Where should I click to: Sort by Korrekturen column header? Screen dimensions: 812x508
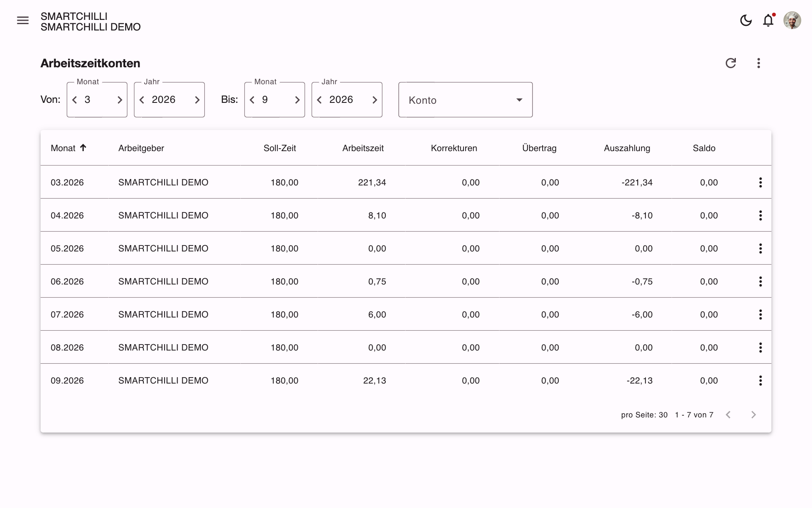pos(454,148)
